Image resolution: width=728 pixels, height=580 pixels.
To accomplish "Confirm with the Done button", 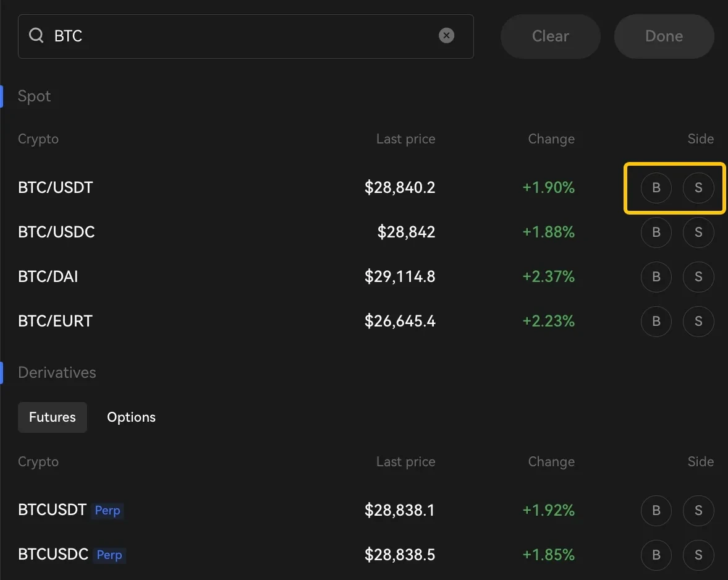I will pos(664,36).
